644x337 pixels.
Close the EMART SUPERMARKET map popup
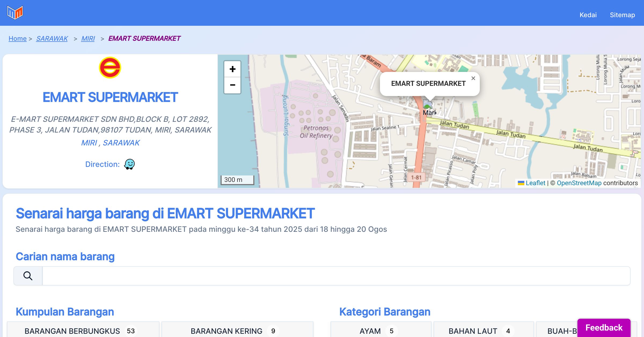(473, 78)
